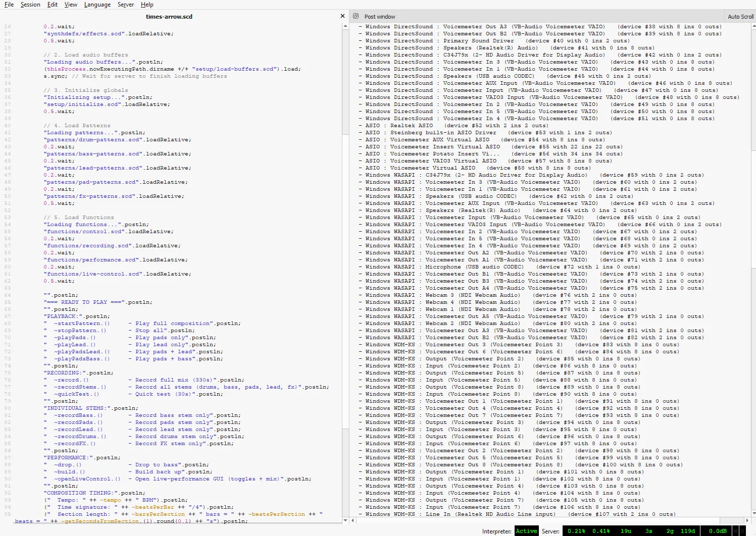This screenshot has width=756, height=536.
Task: Open the Language menu
Action: click(x=97, y=5)
